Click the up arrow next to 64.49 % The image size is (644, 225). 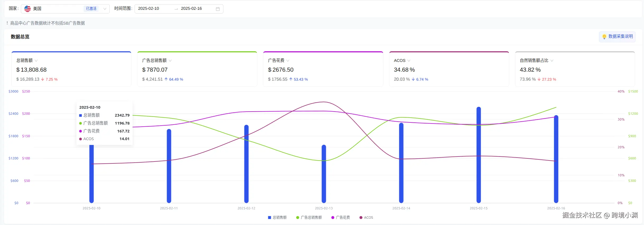[x=166, y=79]
